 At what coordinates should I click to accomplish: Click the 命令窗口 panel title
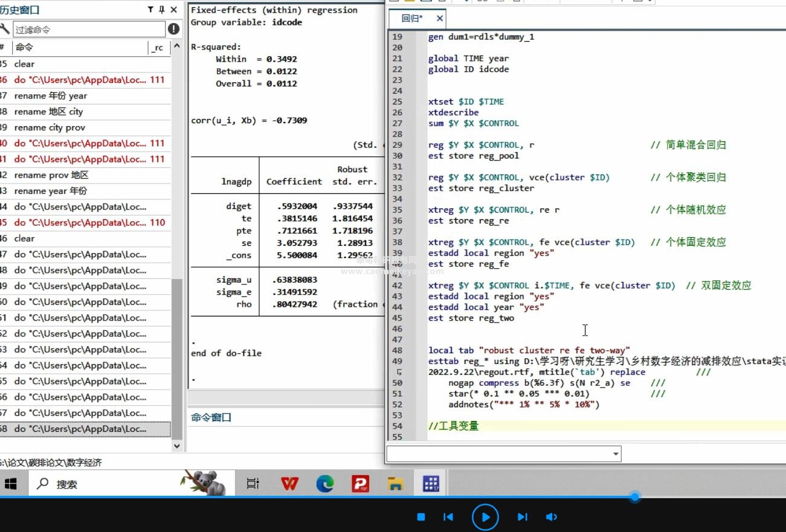click(x=211, y=417)
